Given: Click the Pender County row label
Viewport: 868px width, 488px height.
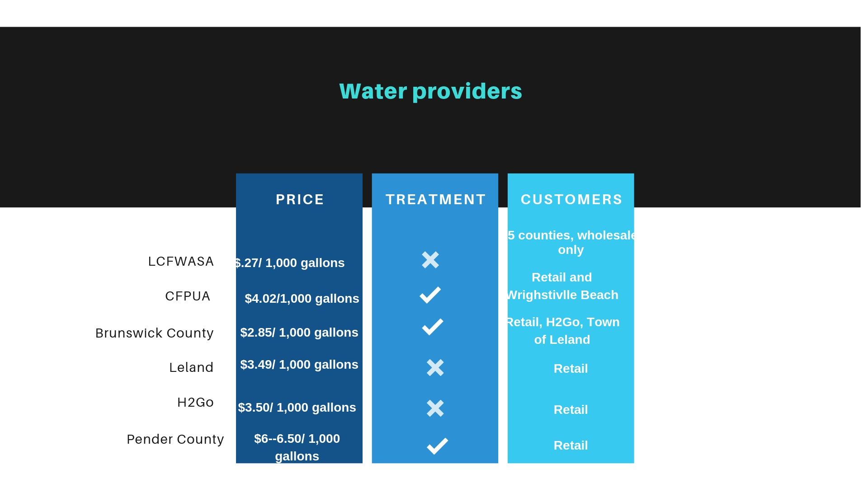Looking at the screenshot, I should point(175,439).
